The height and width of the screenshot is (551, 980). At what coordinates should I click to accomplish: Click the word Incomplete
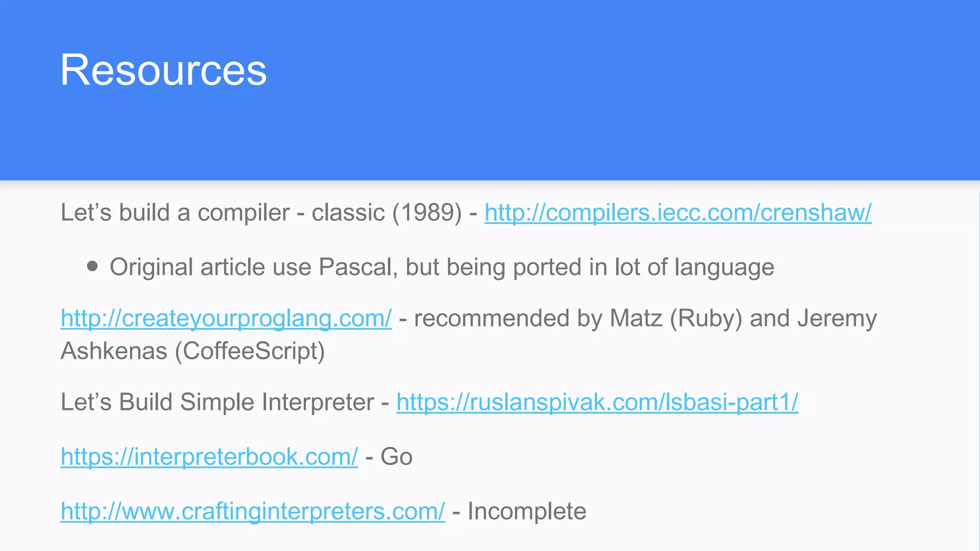point(526,511)
